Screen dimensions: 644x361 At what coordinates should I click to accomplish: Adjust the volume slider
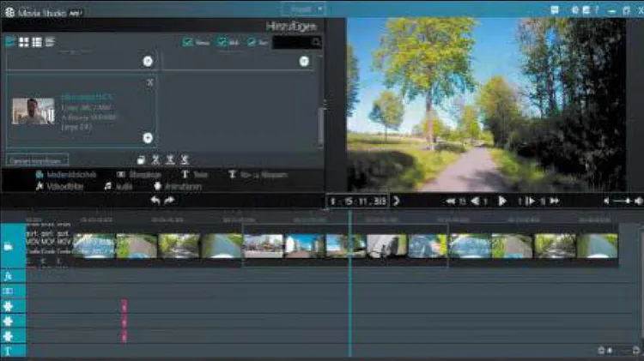point(623,201)
